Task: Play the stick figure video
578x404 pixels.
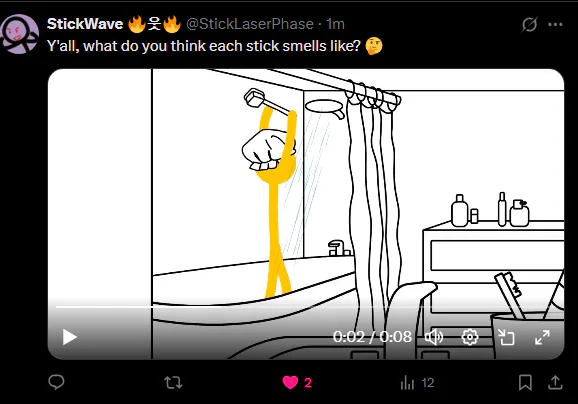Action: 69,337
